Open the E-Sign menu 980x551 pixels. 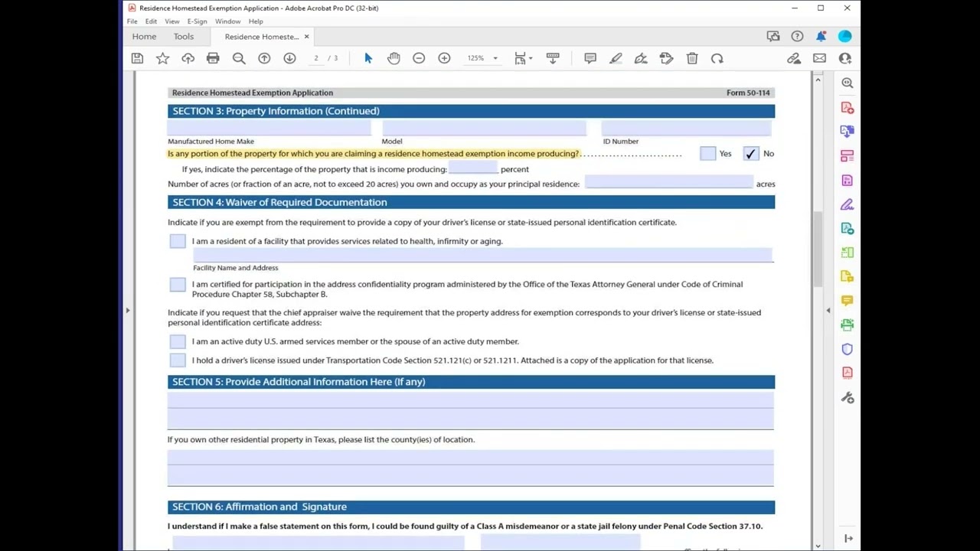[x=197, y=21]
